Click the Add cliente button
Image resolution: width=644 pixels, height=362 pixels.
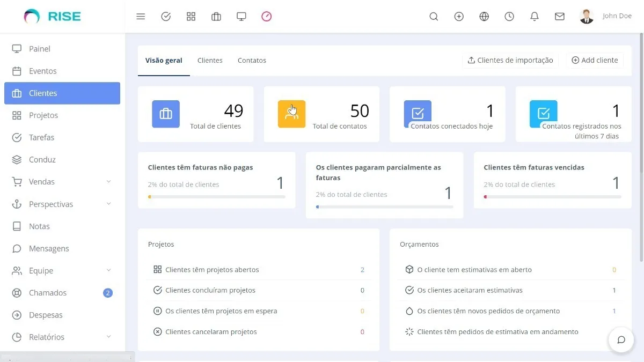595,60
